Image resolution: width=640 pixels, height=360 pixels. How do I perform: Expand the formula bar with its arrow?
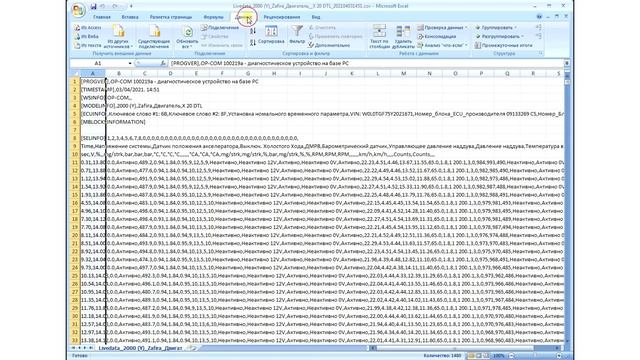coord(567,63)
